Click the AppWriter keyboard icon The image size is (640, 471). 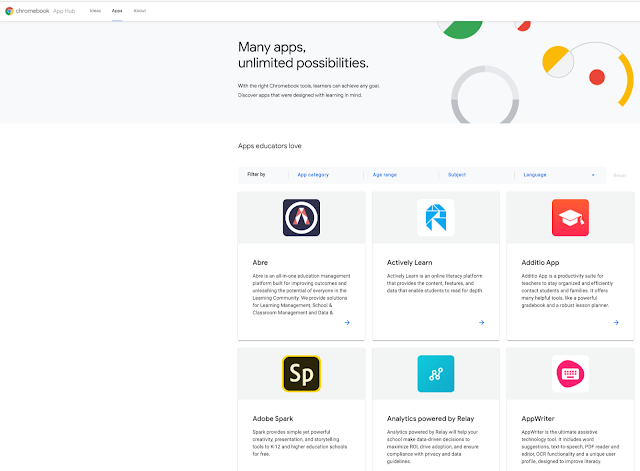point(570,374)
